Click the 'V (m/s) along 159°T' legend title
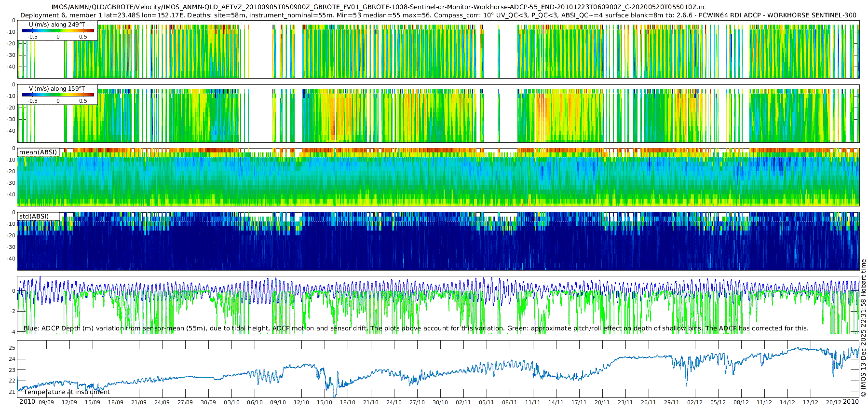This screenshot has width=868, height=410. tap(57, 89)
